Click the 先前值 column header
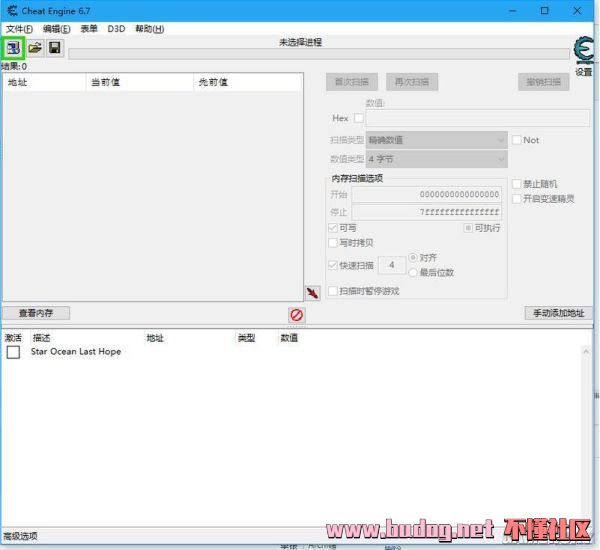 248,82
